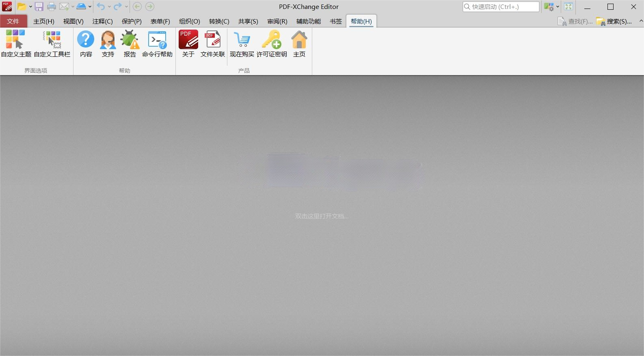The width and height of the screenshot is (644, 356).
Task: Click the 报告 bug report icon
Action: [x=130, y=43]
